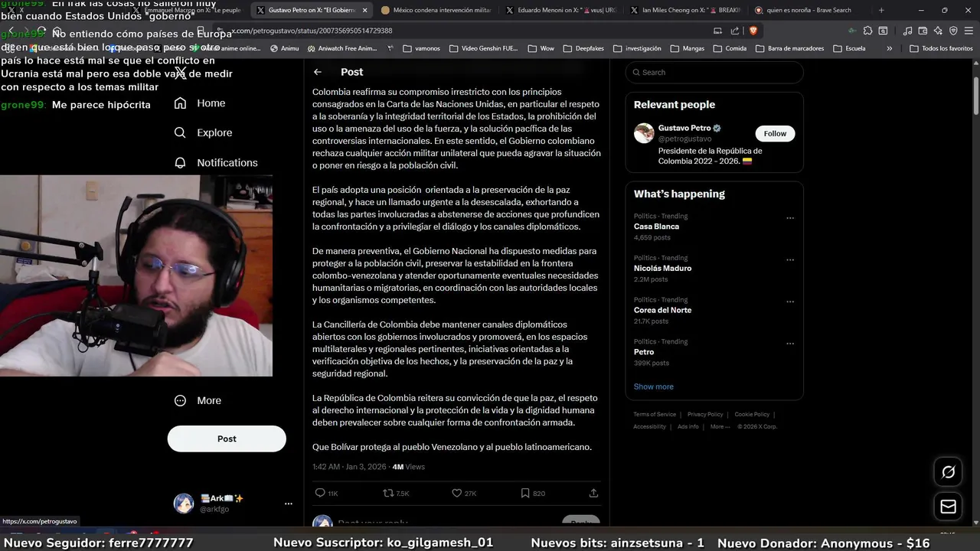Open the Mangas bookmark folder

pos(687,48)
